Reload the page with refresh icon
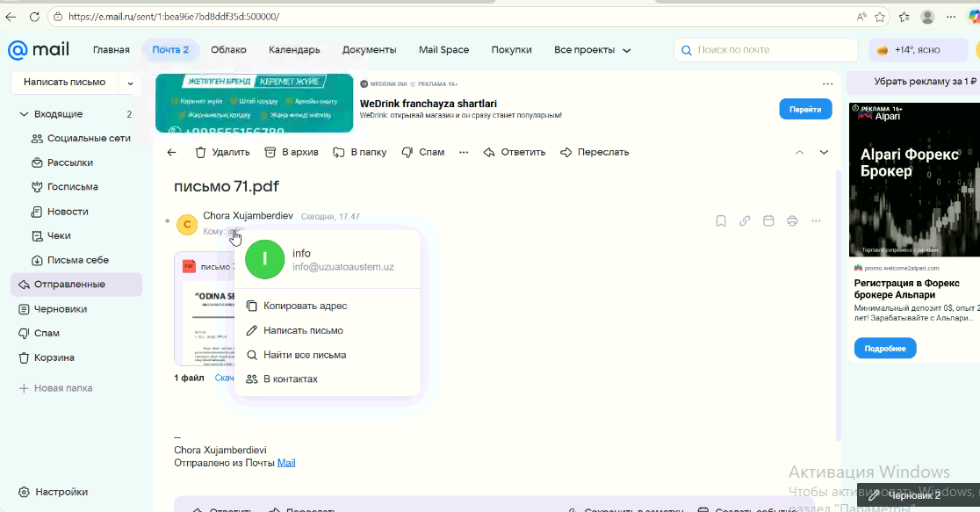 (x=34, y=17)
